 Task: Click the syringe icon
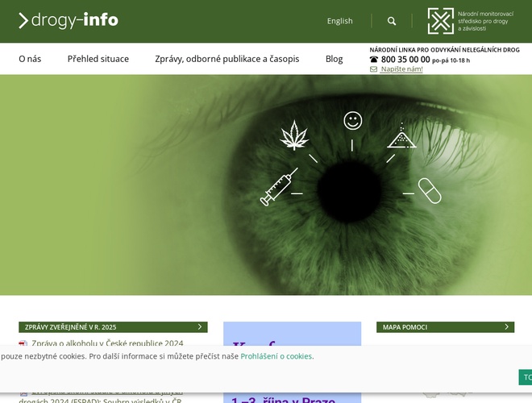278,188
